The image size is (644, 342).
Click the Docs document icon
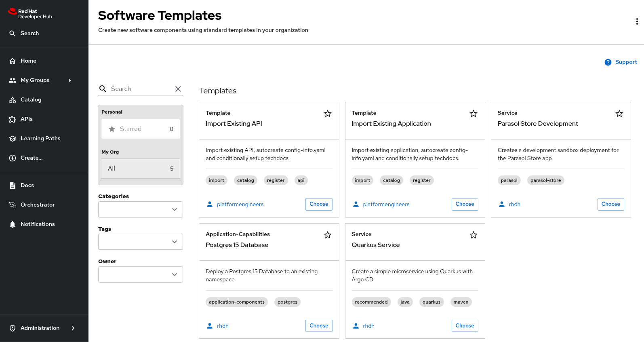(13, 185)
